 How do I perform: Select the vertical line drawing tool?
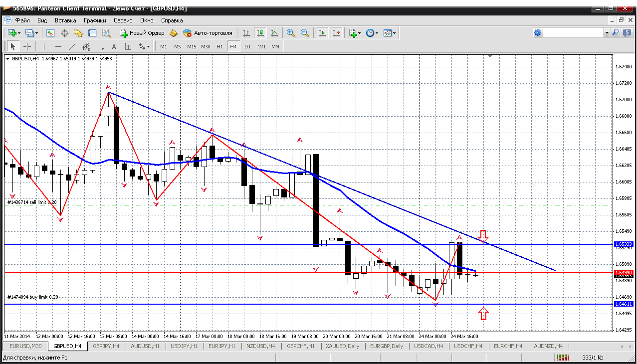tap(44, 46)
